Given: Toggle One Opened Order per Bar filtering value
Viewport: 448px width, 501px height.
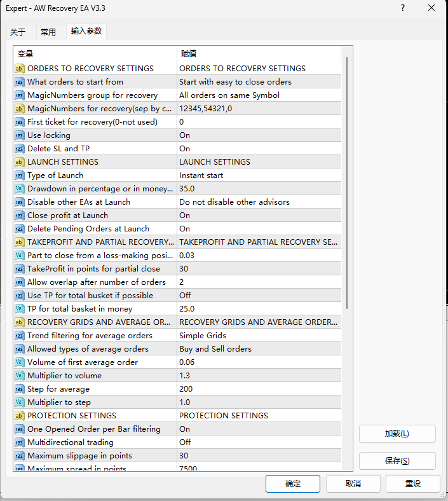Looking at the screenshot, I should click(x=259, y=429).
